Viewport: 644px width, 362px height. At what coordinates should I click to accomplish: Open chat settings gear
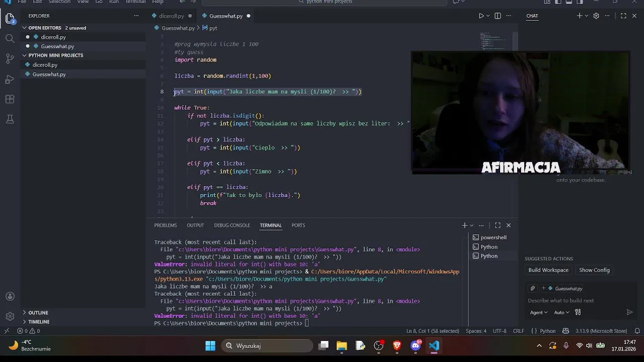click(x=596, y=16)
